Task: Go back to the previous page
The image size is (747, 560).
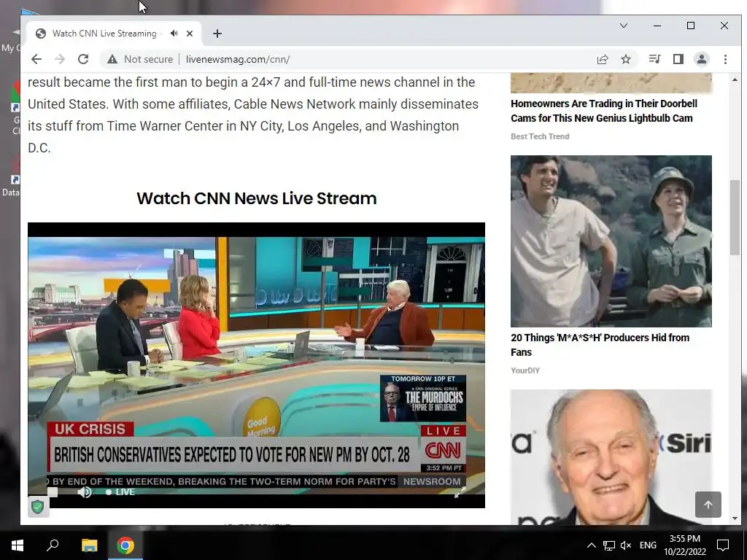Action: click(x=36, y=59)
